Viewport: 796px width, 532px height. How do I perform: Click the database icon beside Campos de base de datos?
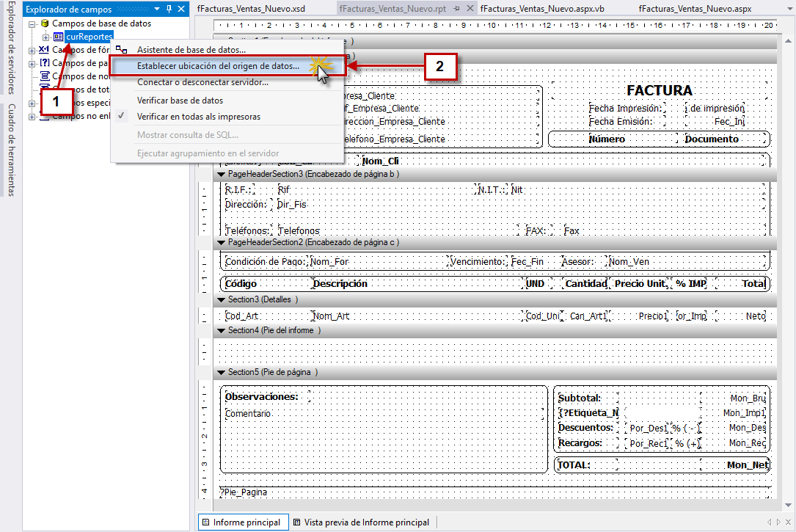pos(45,23)
